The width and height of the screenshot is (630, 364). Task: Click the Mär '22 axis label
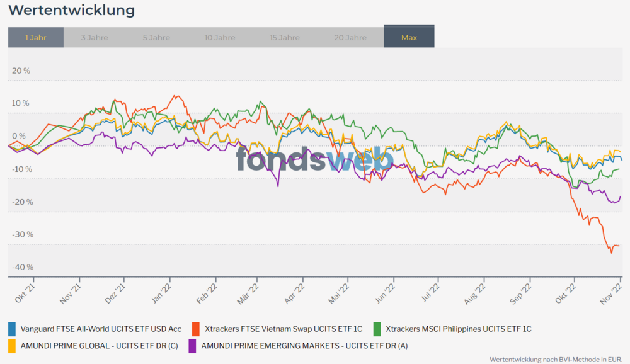(248, 293)
